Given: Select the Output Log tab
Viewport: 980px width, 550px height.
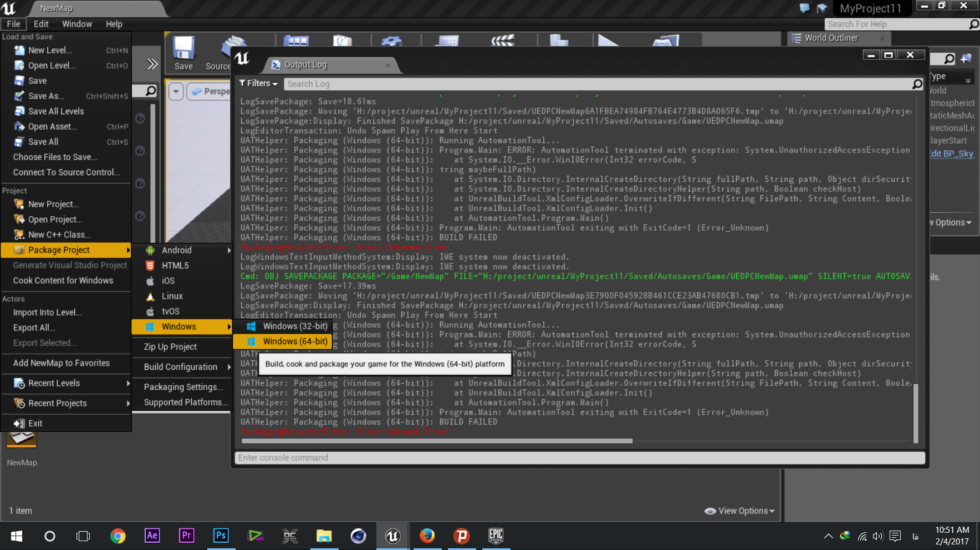Looking at the screenshot, I should coord(330,65).
